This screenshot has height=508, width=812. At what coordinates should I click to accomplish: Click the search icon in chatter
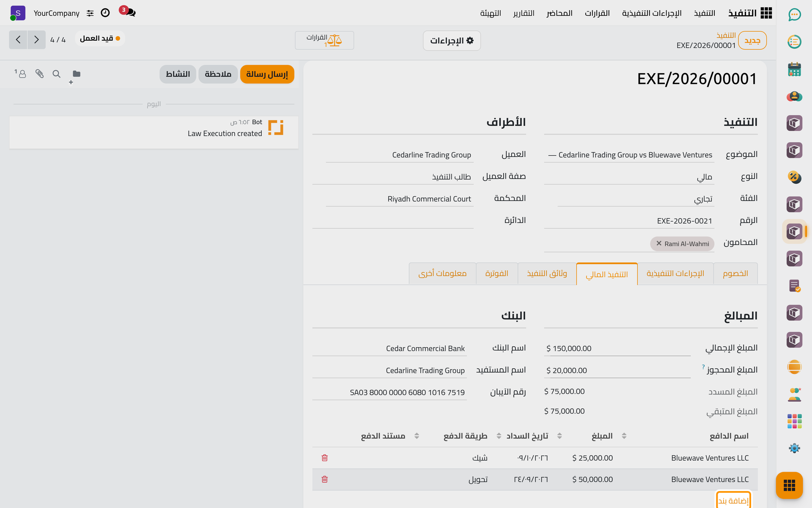pyautogui.click(x=56, y=74)
